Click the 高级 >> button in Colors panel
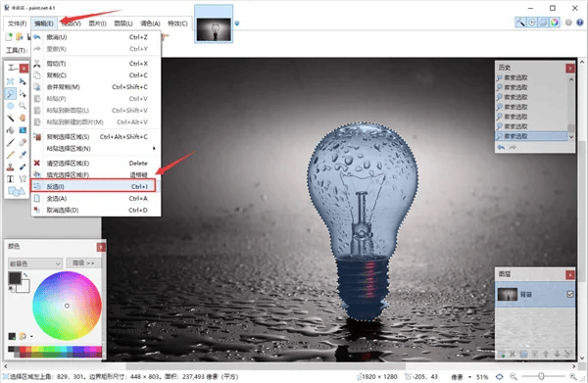The height and width of the screenshot is (383, 588). tap(83, 263)
